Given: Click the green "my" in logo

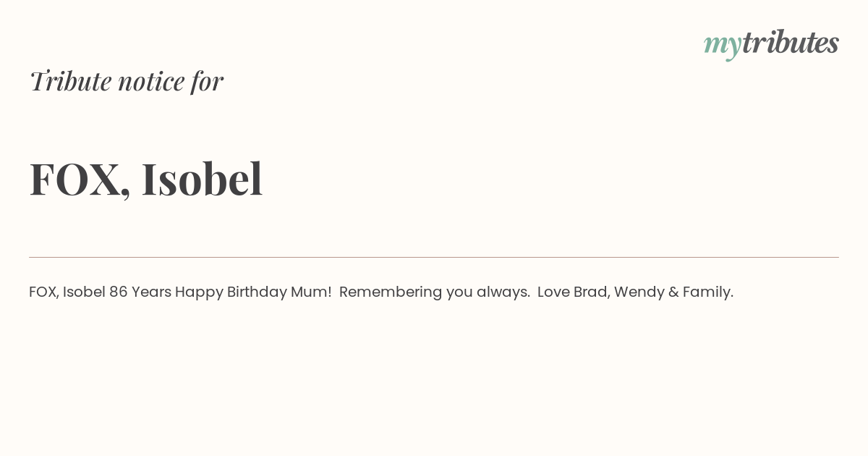Looking at the screenshot, I should (x=722, y=46).
